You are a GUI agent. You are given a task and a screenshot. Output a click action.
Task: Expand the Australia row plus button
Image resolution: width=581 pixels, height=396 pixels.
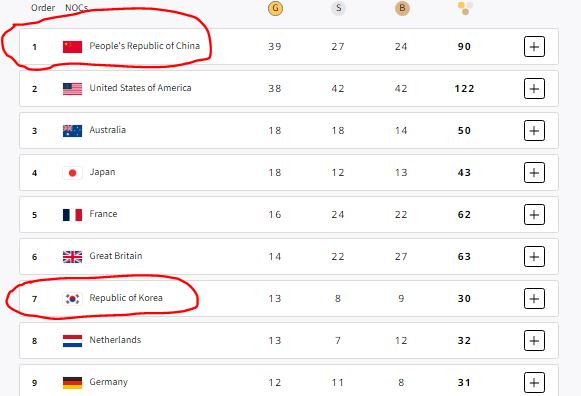pyautogui.click(x=534, y=130)
